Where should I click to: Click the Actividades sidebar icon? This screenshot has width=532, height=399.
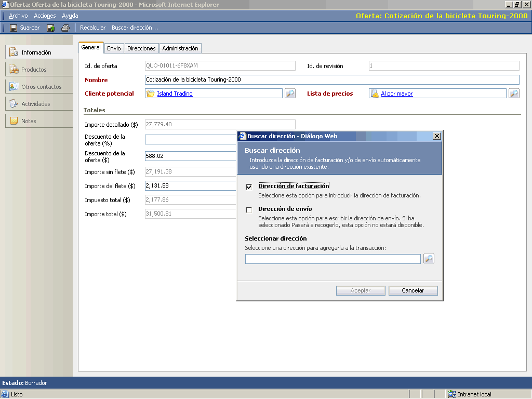pos(14,103)
